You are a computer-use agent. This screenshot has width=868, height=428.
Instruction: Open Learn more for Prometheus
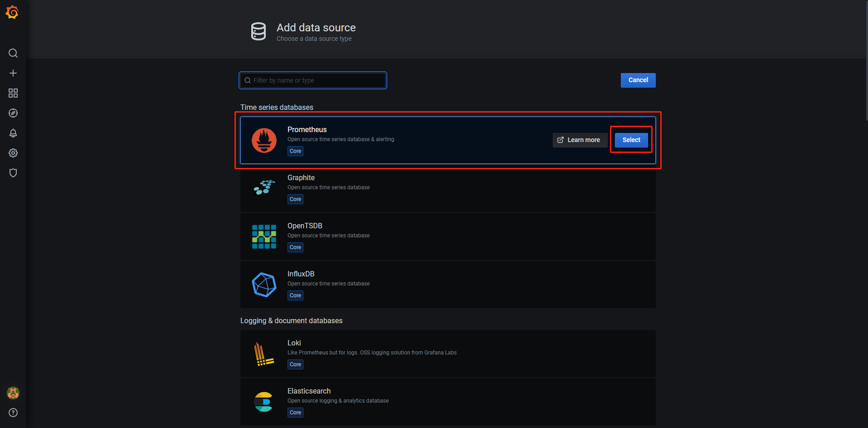(x=580, y=140)
